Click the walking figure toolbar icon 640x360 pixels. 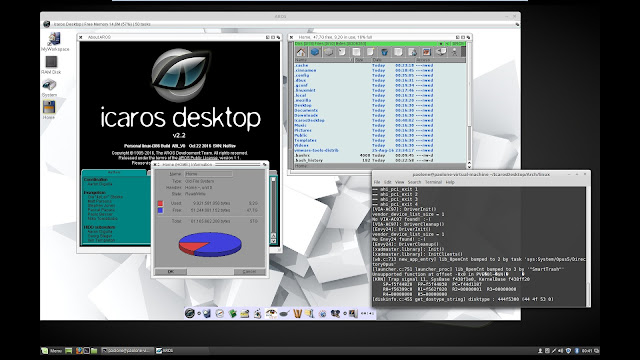click(x=454, y=52)
